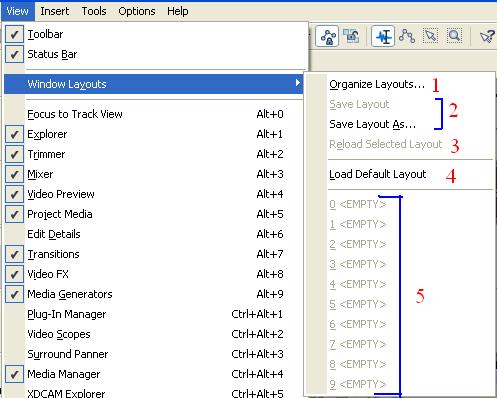Open the XDCAM Explorer window
Image resolution: width=497 pixels, height=398 pixels.
point(153,392)
